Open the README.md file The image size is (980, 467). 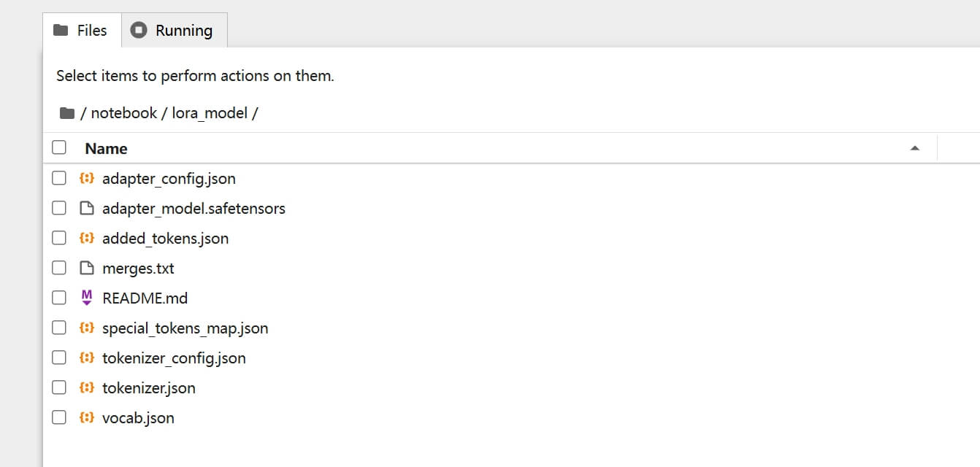pyautogui.click(x=145, y=298)
